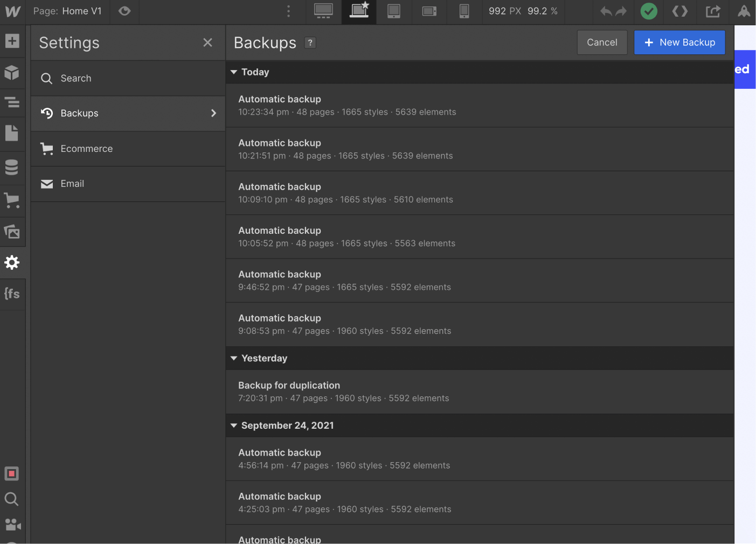
Task: Create a New Backup
Action: [x=679, y=42]
